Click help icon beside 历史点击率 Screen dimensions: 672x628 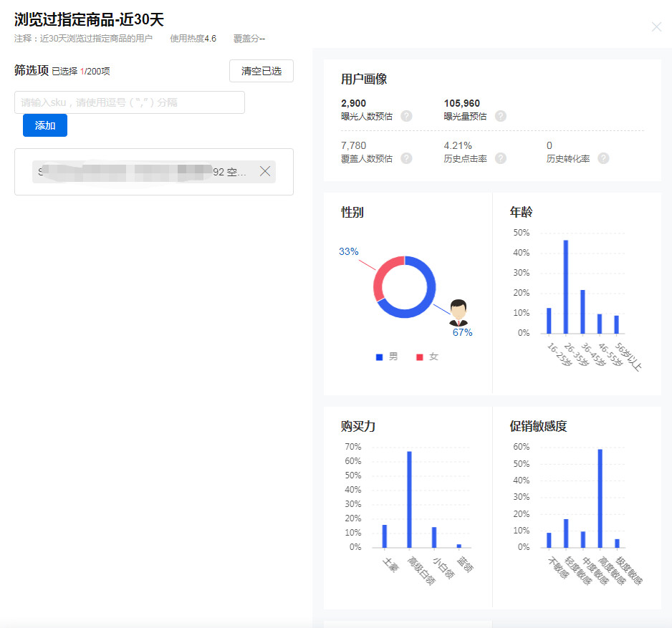click(501, 158)
